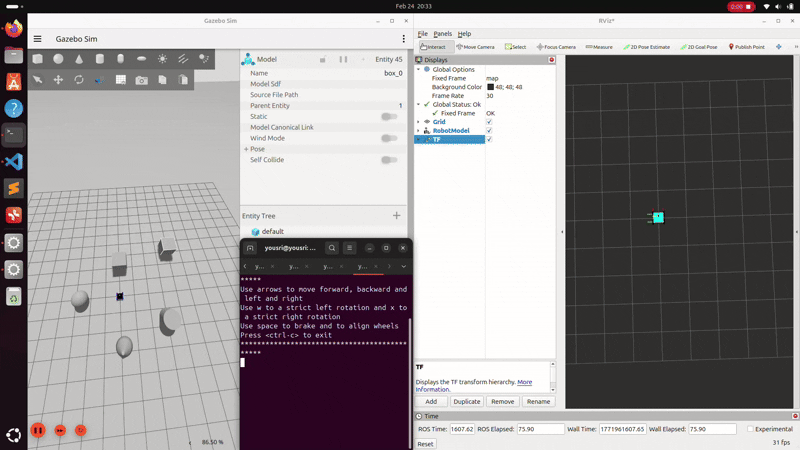Click the Paste entity icon
The image size is (800, 450).
[x=183, y=80]
